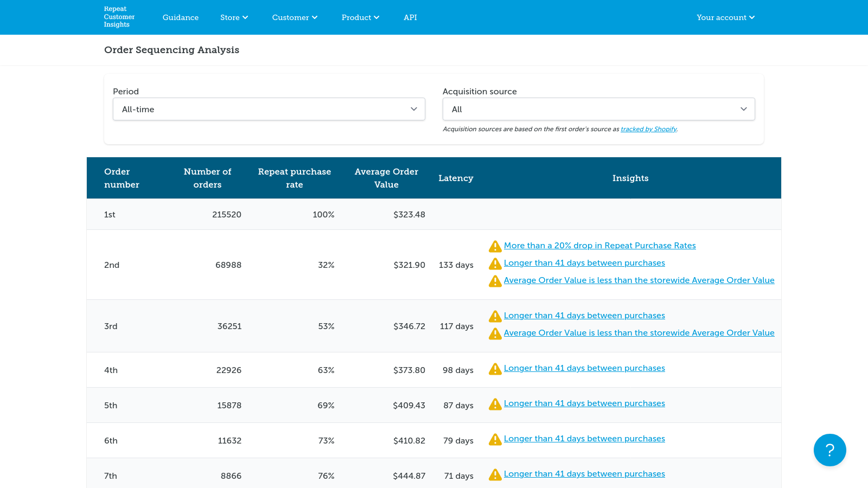Click warning icon for 3rd order Average Order Value insight

click(495, 333)
